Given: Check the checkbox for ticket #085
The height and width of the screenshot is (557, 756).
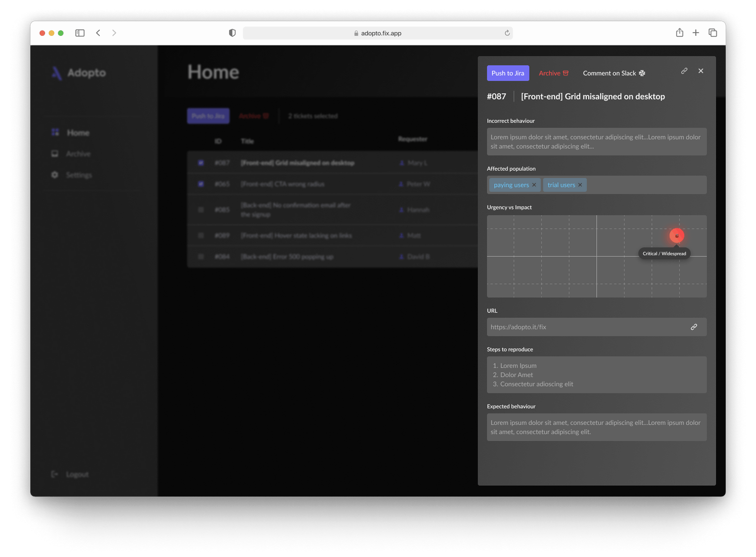Looking at the screenshot, I should pos(201,210).
